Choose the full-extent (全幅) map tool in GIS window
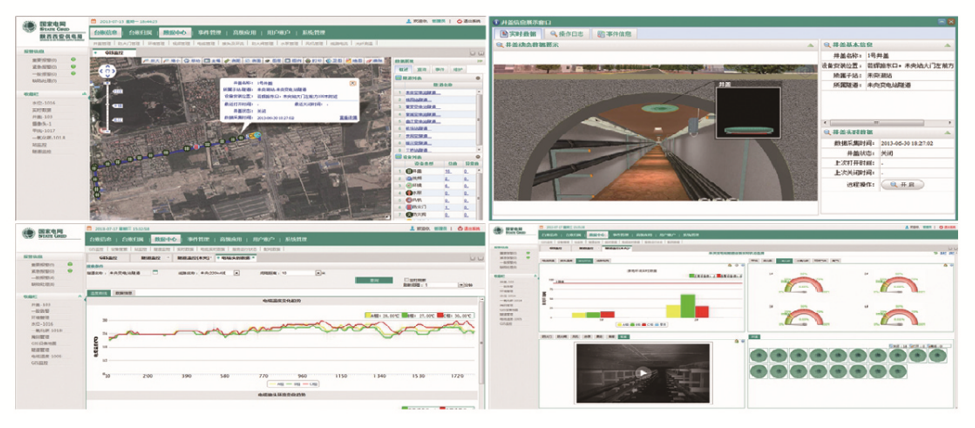This screenshot has width=975, height=428. coord(213,60)
